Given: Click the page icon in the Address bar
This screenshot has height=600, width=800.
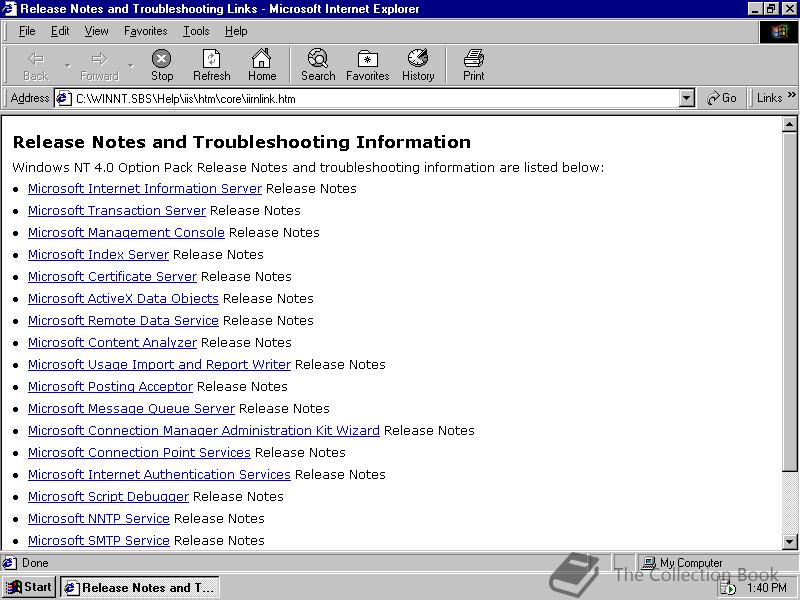Looking at the screenshot, I should pyautogui.click(x=63, y=98).
